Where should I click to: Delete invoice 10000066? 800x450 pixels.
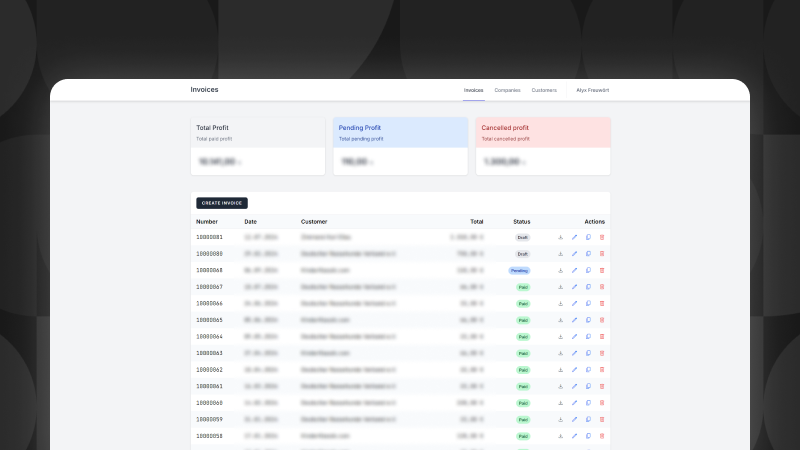point(602,304)
